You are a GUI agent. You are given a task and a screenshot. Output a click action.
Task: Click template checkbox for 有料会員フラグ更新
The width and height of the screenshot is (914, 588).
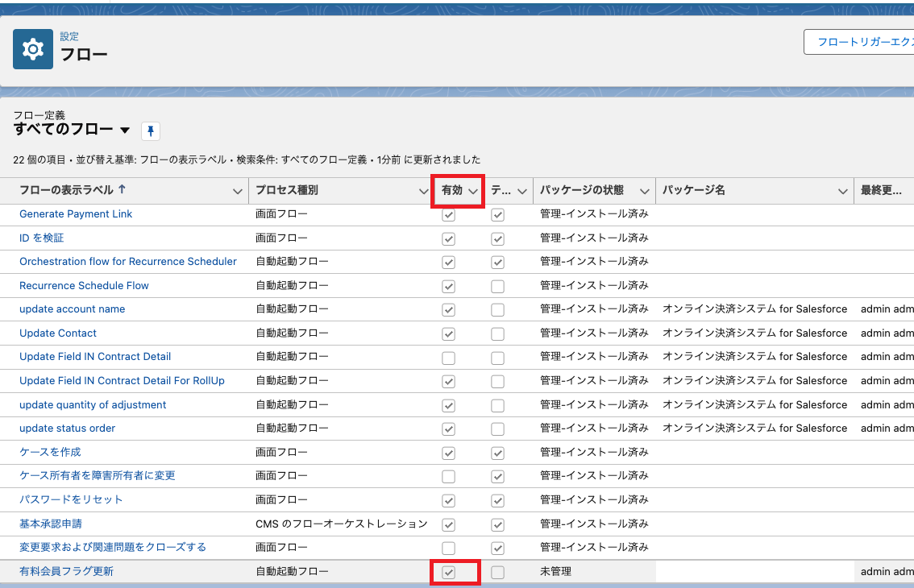[x=497, y=572]
